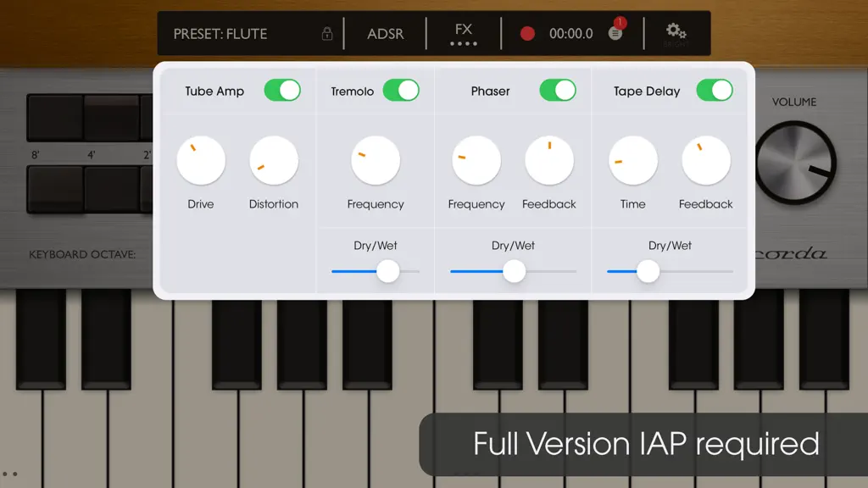The image size is (868, 488).
Task: Click the Tube Amp Distortion knob
Action: point(274,160)
